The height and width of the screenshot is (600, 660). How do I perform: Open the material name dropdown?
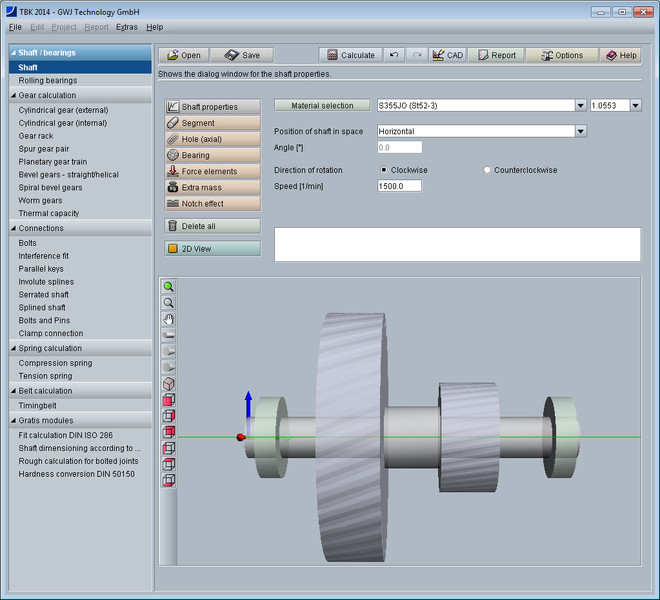[x=580, y=105]
